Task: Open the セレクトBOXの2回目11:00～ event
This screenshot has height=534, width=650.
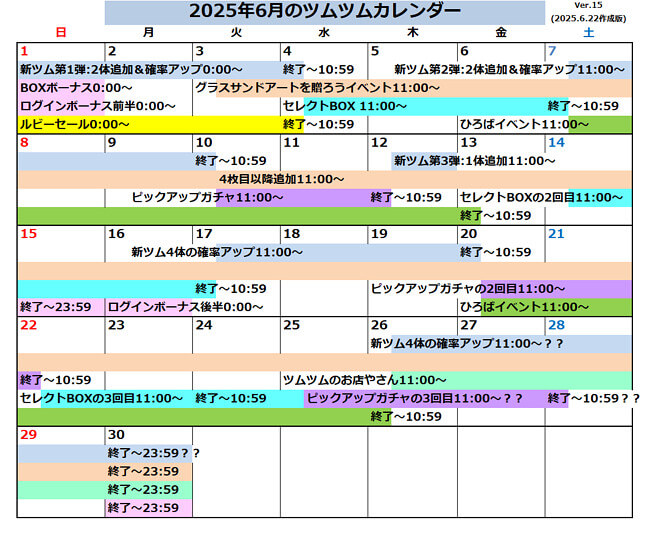Action: [x=541, y=197]
